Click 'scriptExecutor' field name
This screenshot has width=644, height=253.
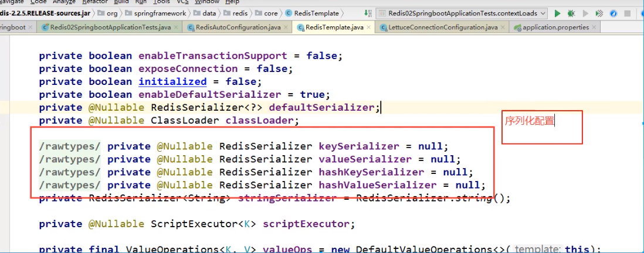306,224
